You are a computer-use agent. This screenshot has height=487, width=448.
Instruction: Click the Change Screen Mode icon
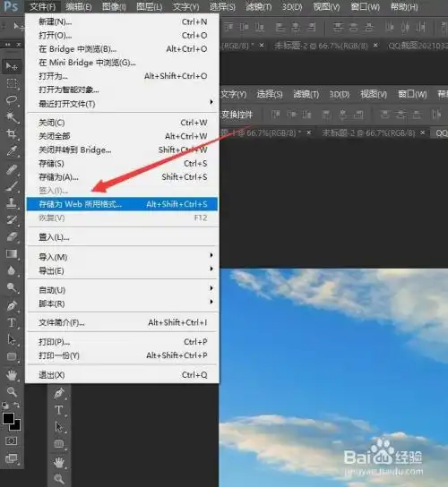pos(12,458)
